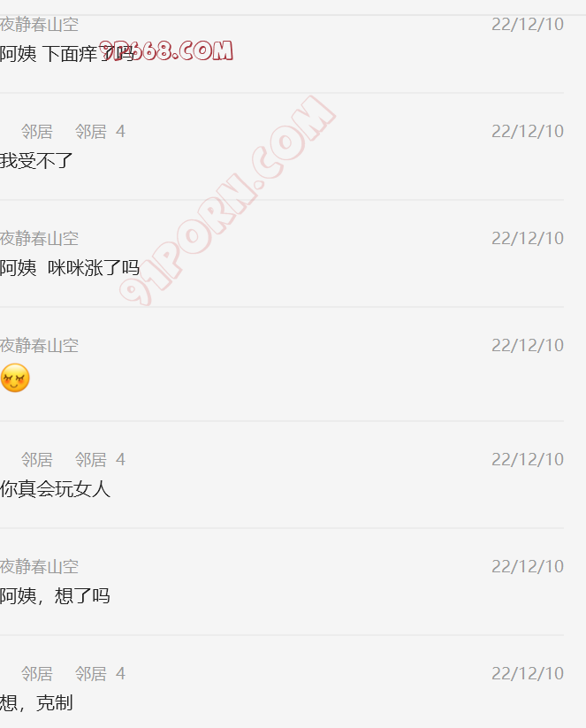
Task: Click the "邻居 4" label above "想，克制"
Action: pos(100,674)
